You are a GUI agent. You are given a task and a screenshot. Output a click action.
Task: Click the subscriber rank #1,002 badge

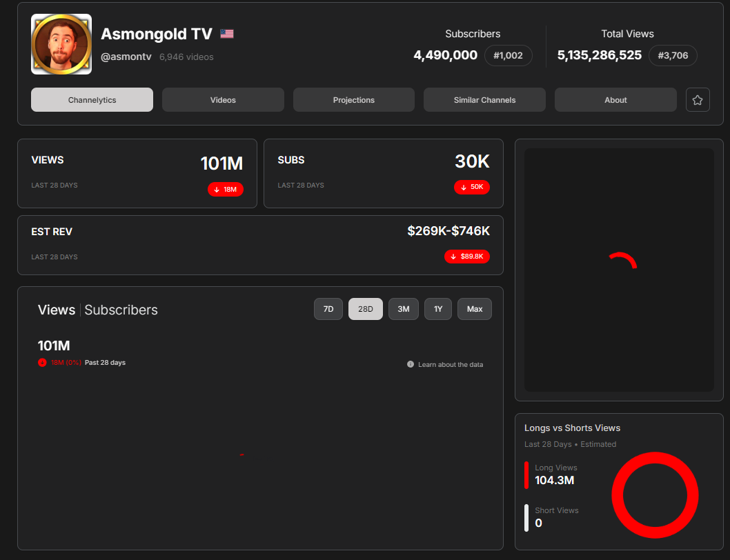(508, 55)
